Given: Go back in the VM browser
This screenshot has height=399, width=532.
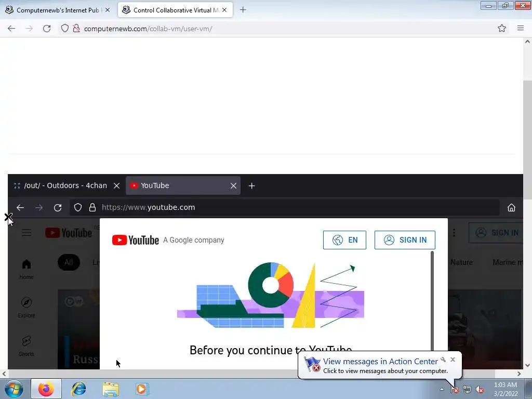Looking at the screenshot, I should [20, 207].
